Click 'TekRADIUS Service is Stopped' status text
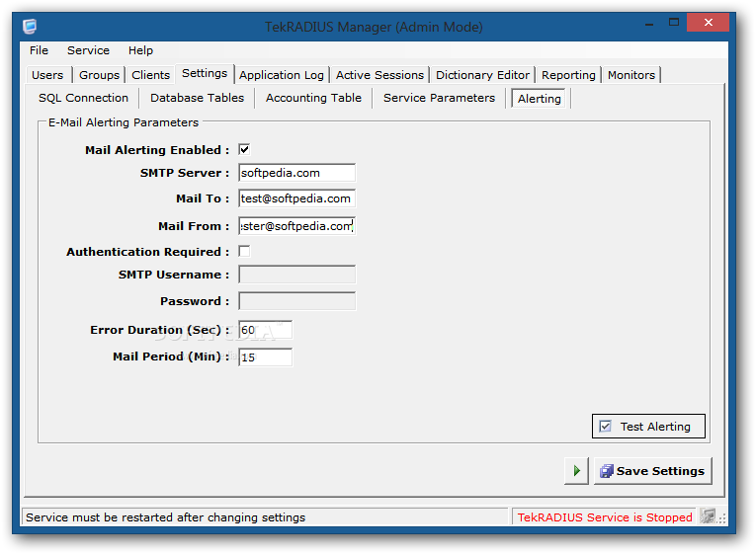This screenshot has width=756, height=554. pos(605,516)
